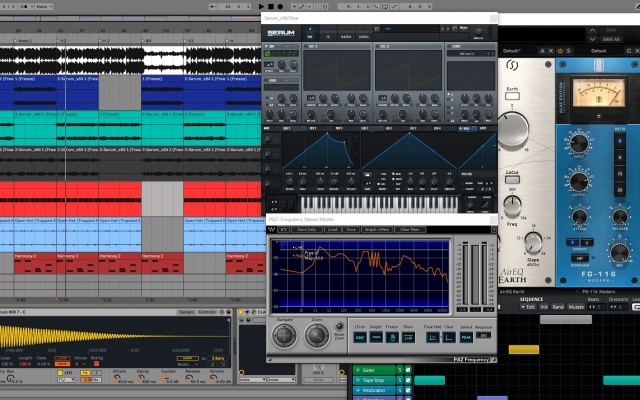Click SAVE AS in the plugin header

click(611, 39)
